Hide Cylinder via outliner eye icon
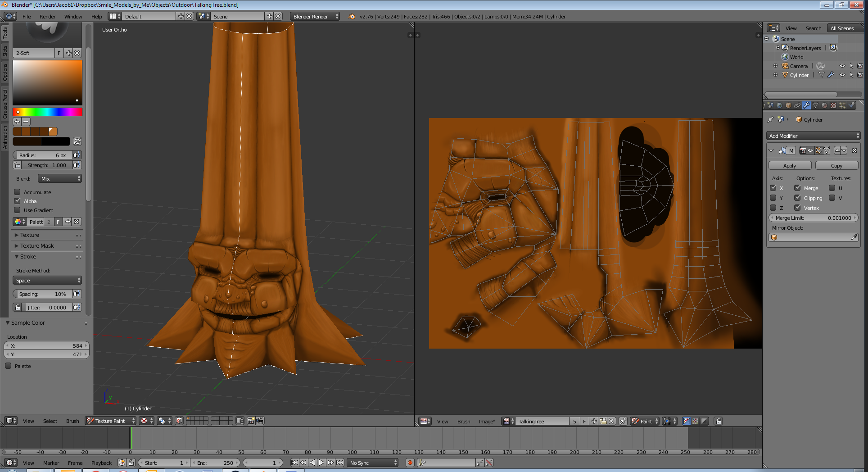868x472 pixels. [x=842, y=75]
